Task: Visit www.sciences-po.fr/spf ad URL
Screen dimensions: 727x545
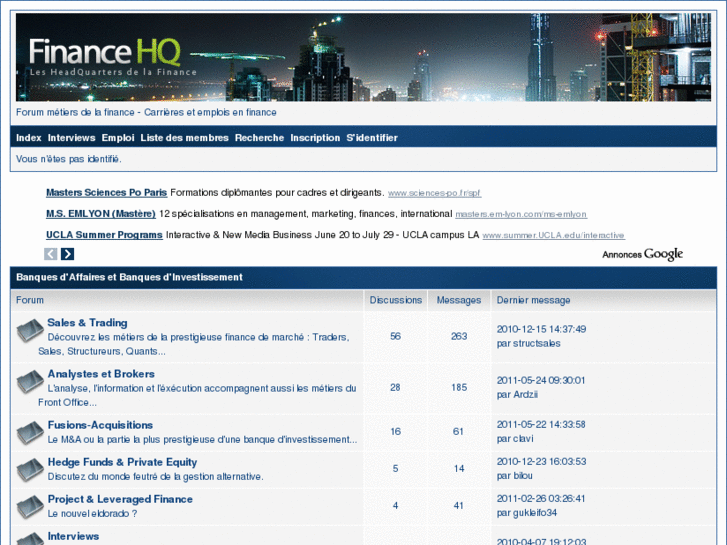Action: click(434, 193)
